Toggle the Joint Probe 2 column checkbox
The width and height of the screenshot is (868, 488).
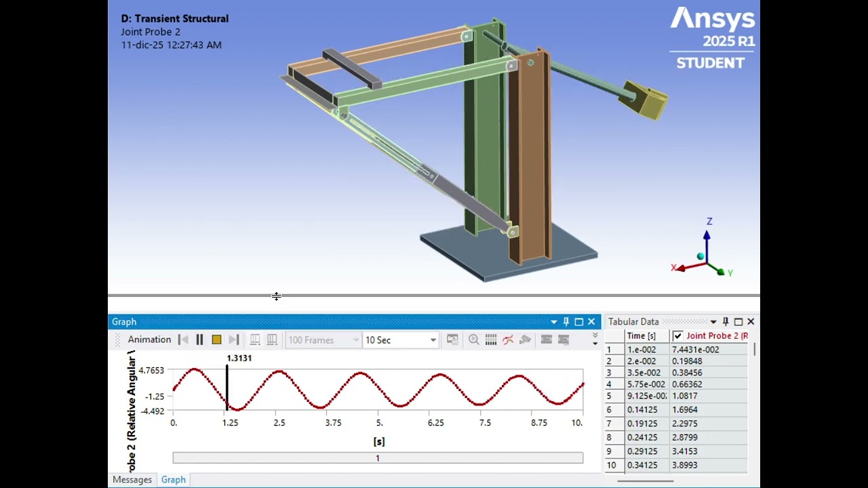[x=677, y=336]
